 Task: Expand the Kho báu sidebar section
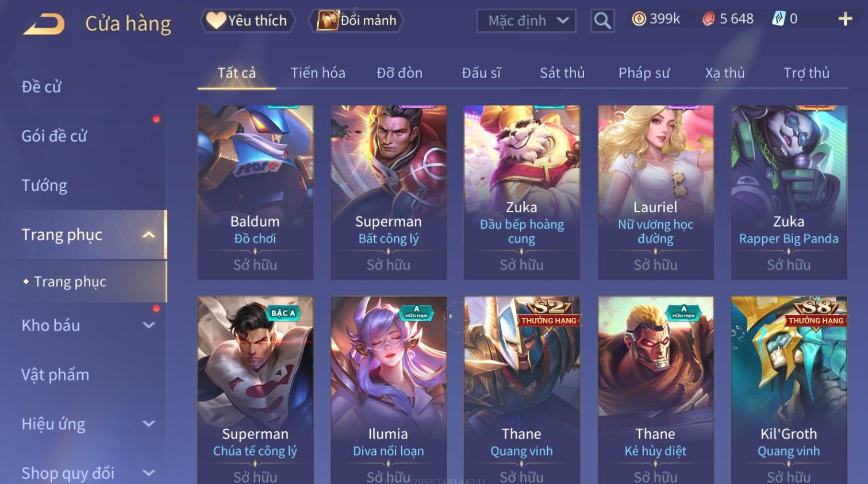coord(149,325)
